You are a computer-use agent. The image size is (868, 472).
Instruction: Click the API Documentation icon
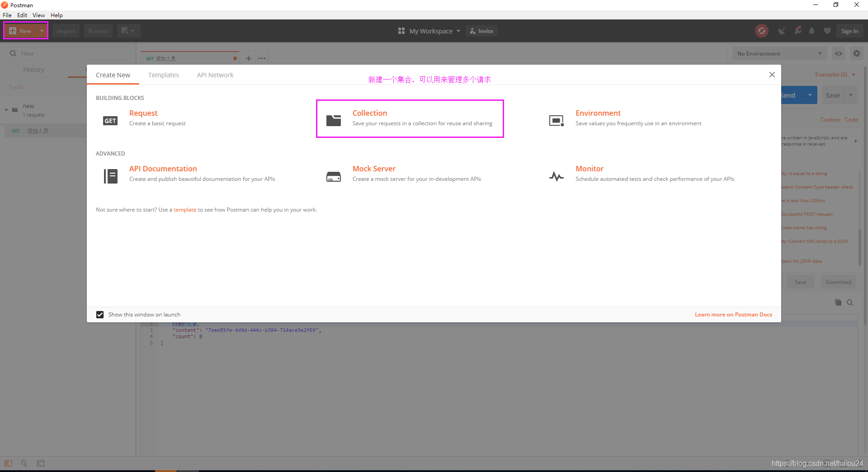[x=110, y=176]
